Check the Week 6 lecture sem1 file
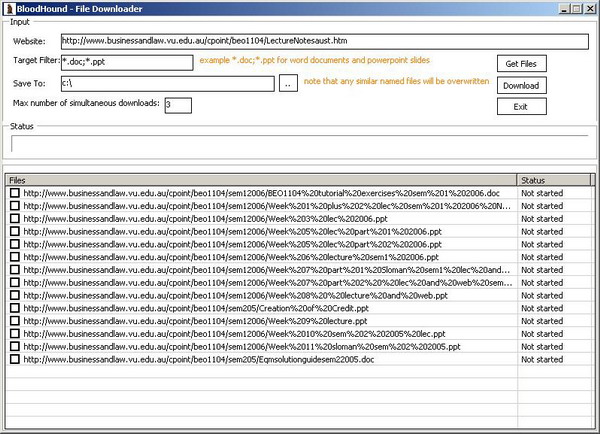The height and width of the screenshot is (434, 600). point(15,257)
